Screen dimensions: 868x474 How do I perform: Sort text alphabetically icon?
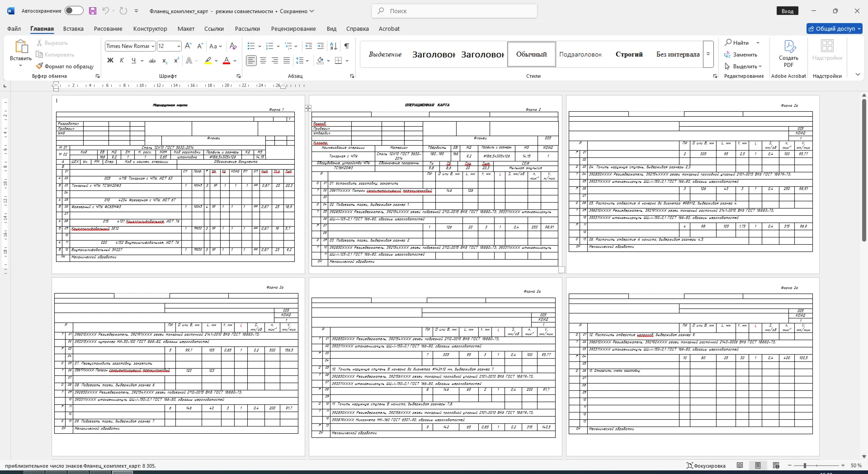point(334,46)
